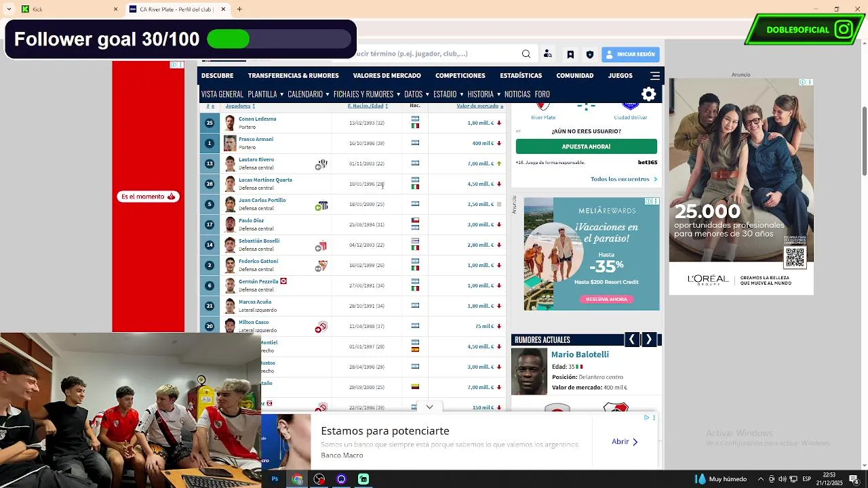The width and height of the screenshot is (868, 488).
Task: Open OBS Studio from the taskbar
Action: tap(319, 479)
